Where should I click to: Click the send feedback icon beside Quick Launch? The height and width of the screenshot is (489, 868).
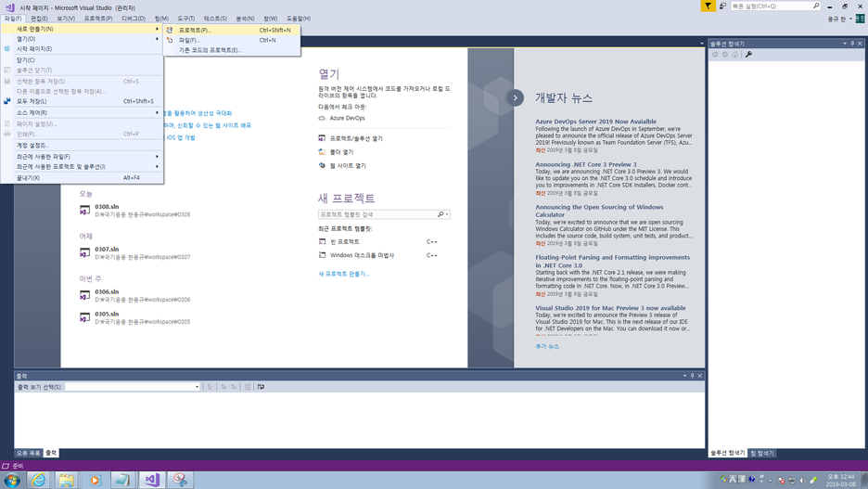click(723, 6)
